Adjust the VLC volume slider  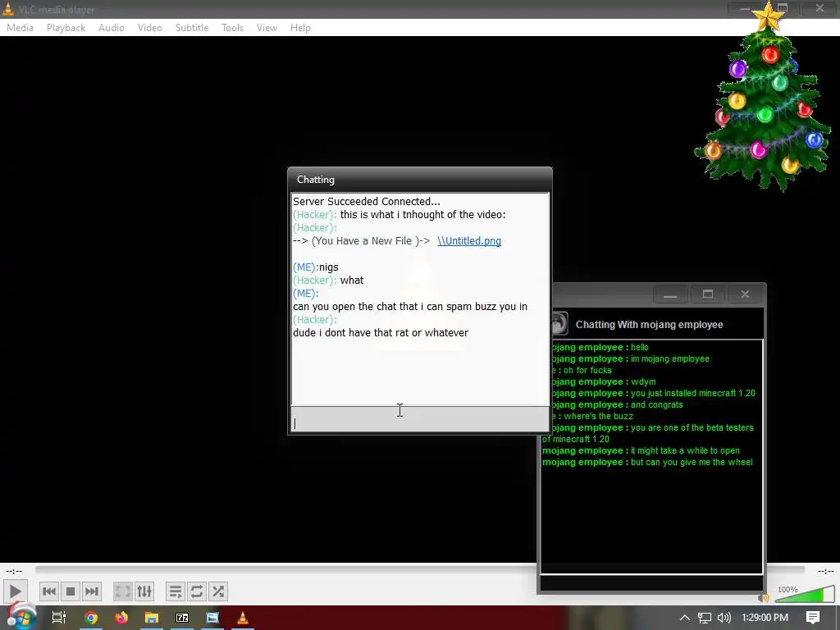(x=805, y=594)
